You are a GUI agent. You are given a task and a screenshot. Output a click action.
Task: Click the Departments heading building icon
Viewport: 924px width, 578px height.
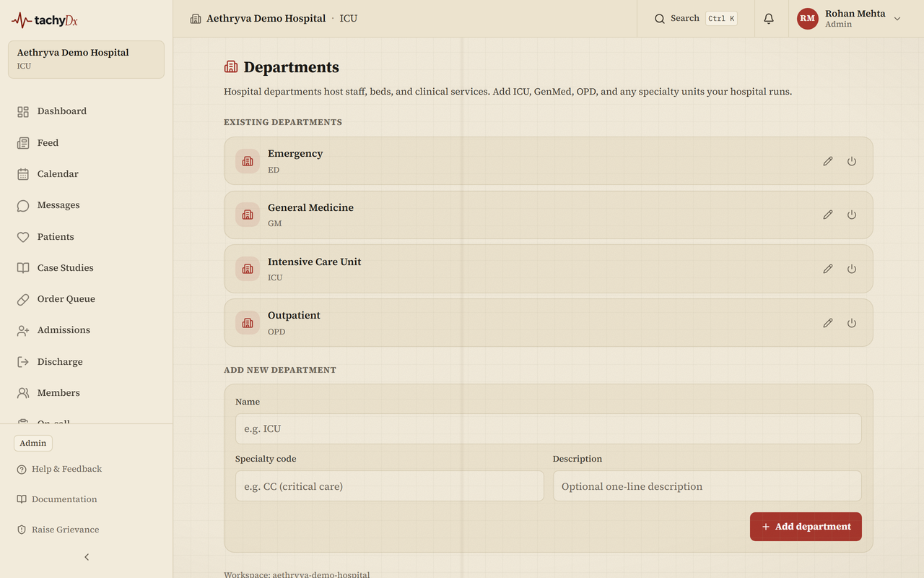coord(231,67)
